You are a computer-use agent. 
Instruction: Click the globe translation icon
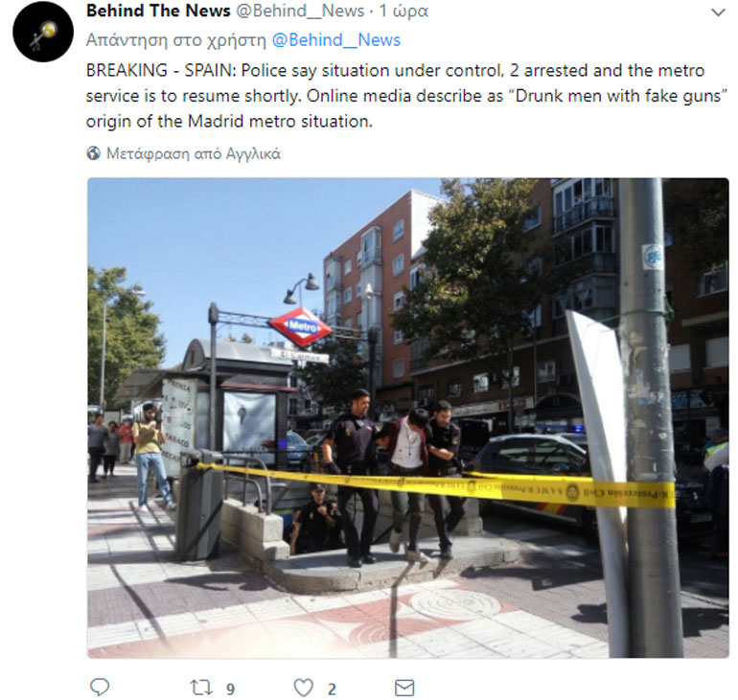tap(93, 153)
